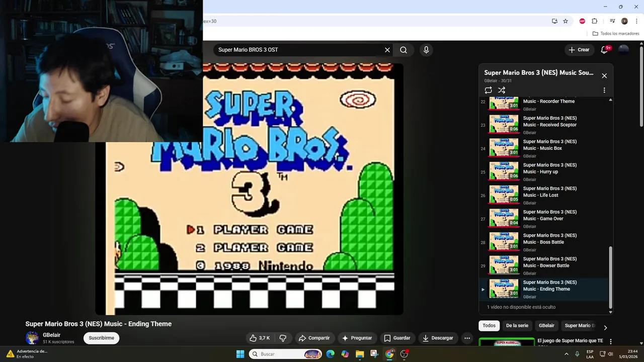The width and height of the screenshot is (644, 362).
Task: Play playlist item Recorder Theme
Action: pyautogui.click(x=544, y=103)
